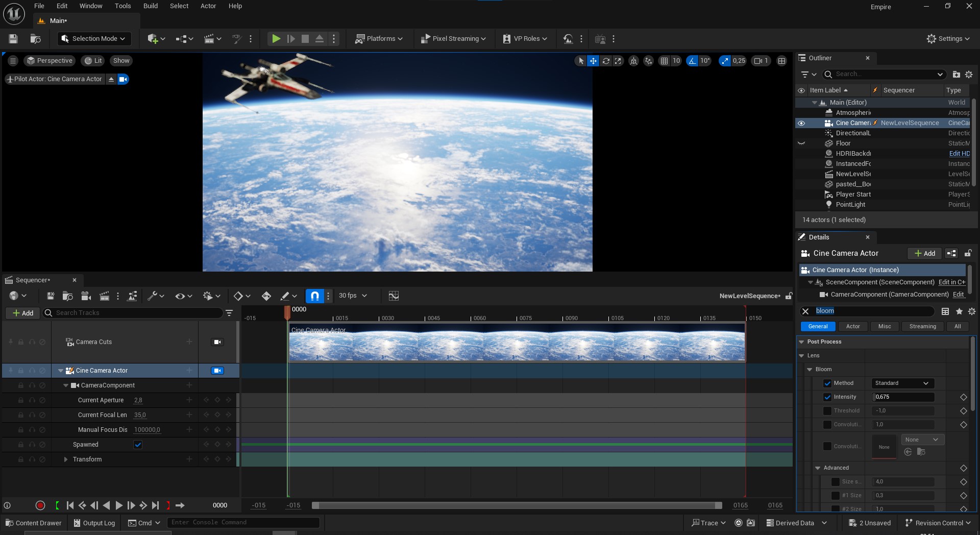This screenshot has height=535, width=980.
Task: Toggle rotation snapping angle icon
Action: 692,61
